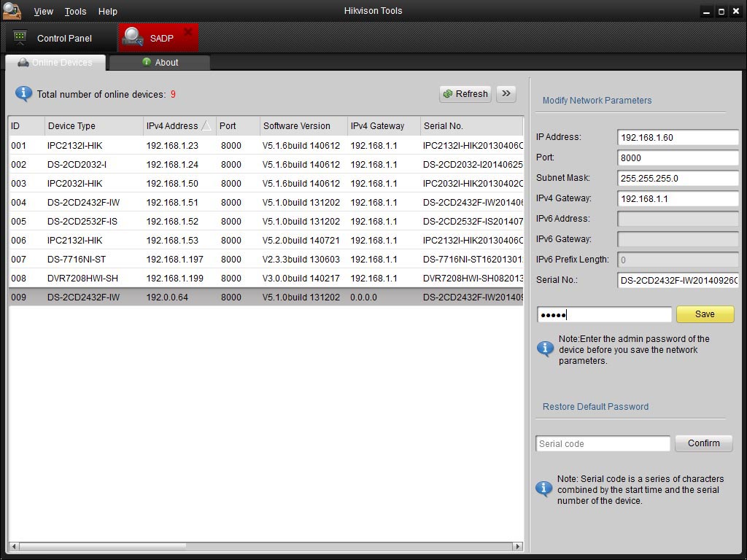The image size is (747, 560).
Task: Open the About tab
Action: coord(160,63)
